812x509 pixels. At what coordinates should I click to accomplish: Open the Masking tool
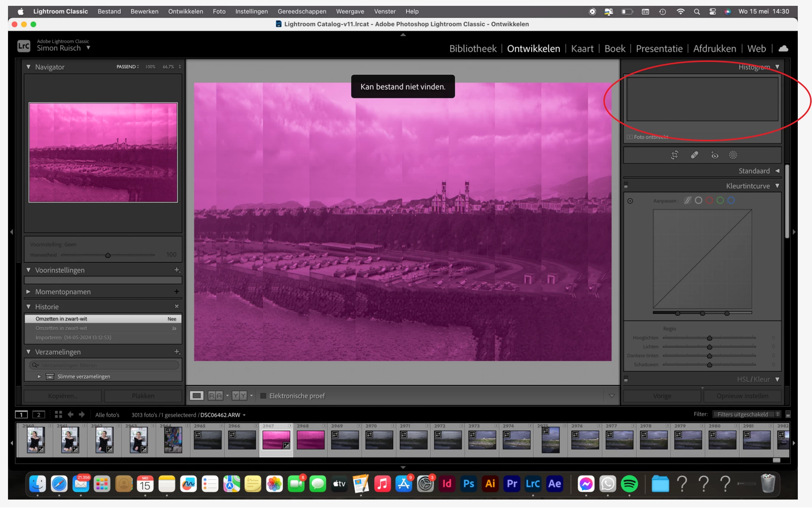[x=733, y=155]
